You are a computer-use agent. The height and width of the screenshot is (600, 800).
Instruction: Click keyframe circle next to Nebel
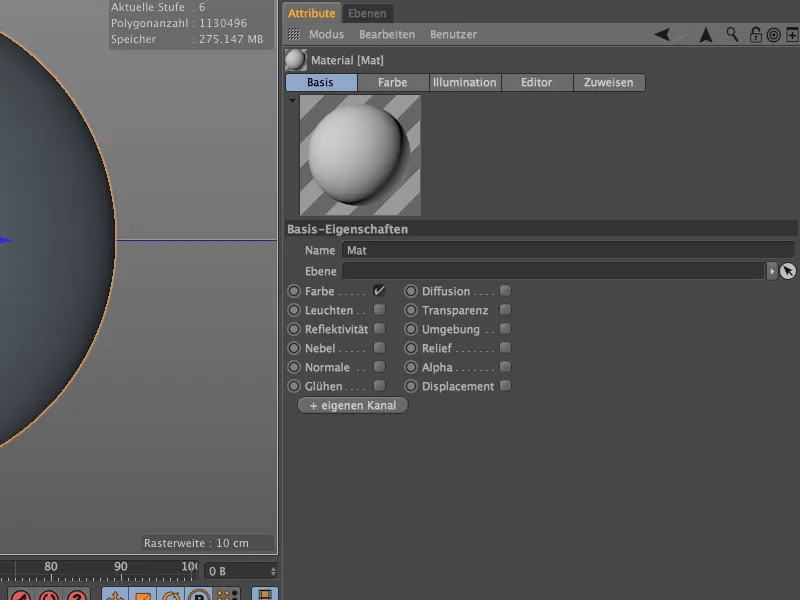click(294, 348)
